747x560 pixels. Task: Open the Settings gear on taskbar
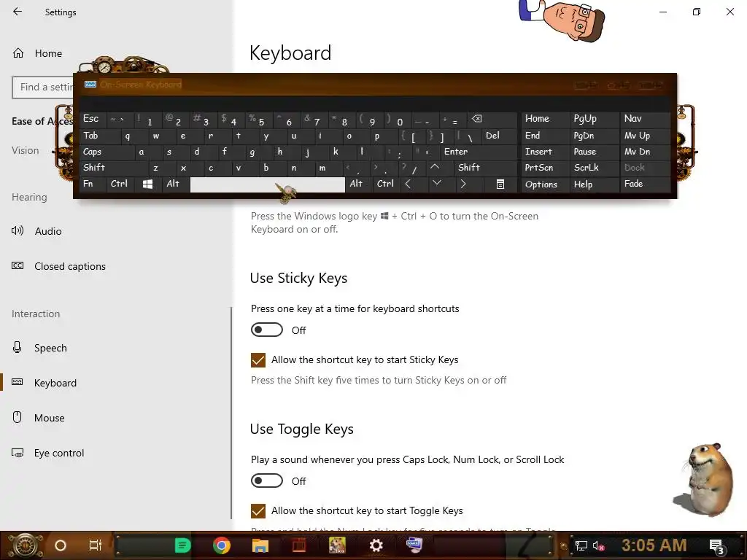click(376, 545)
